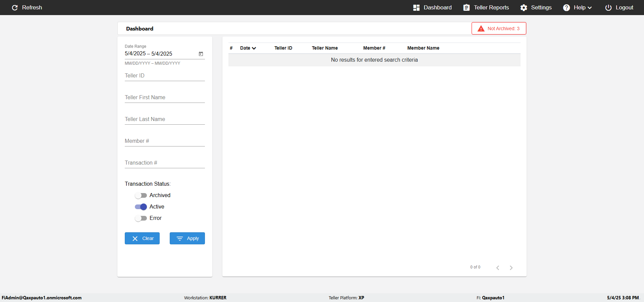Go to previous page of results

498,267
